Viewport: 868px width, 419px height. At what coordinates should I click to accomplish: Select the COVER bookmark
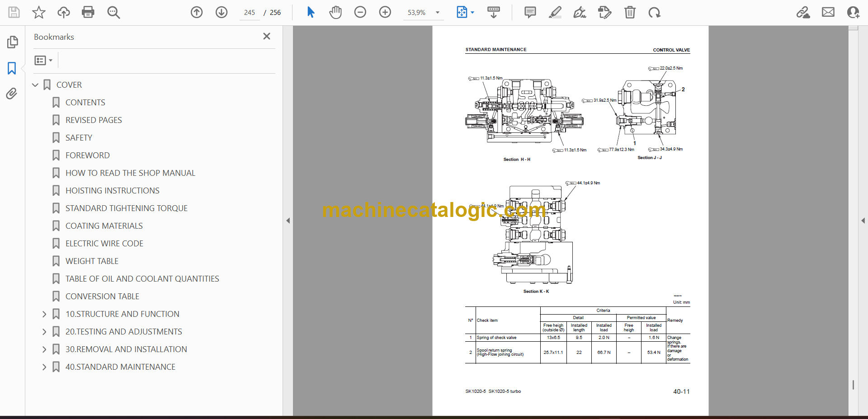[69, 85]
